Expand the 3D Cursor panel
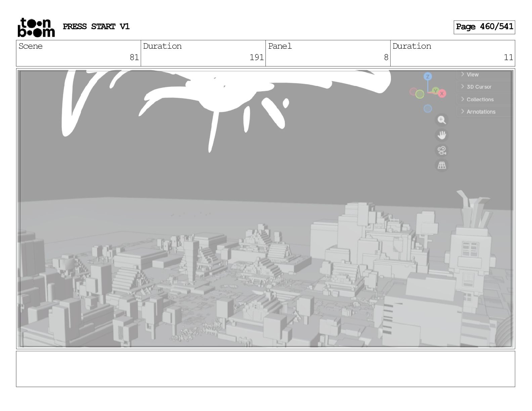The width and height of the screenshot is (532, 411). (484, 87)
